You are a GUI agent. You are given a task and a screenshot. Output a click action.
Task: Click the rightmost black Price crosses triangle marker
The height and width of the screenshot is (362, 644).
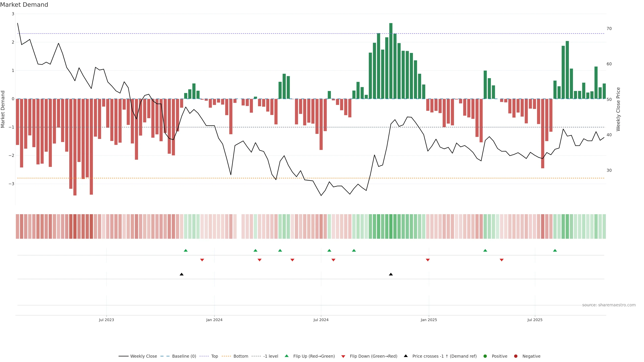[x=391, y=274]
